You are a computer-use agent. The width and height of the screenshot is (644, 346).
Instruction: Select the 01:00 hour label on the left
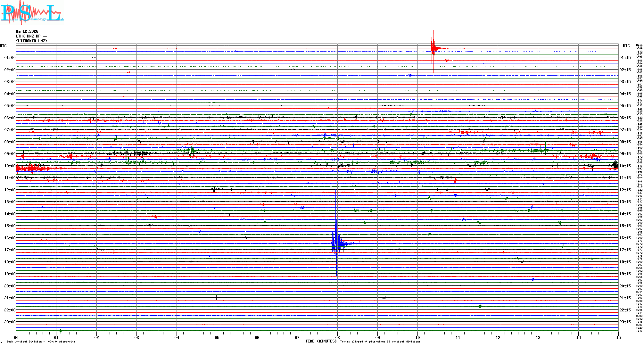click(x=10, y=58)
